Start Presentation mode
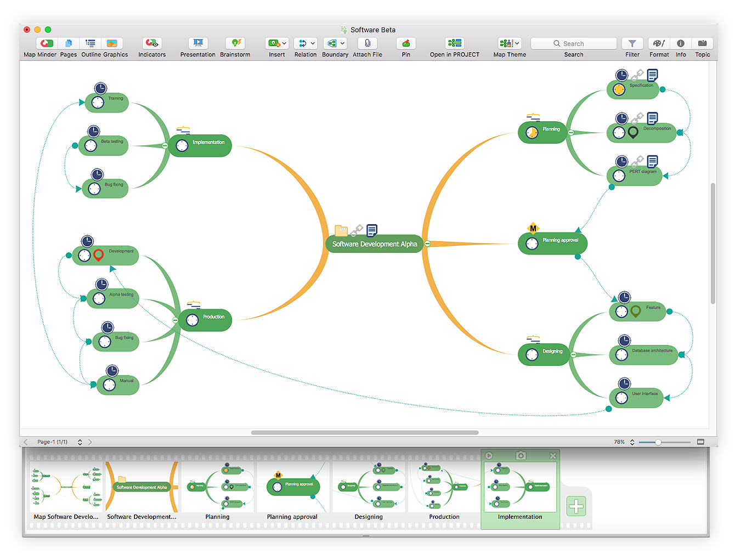 (198, 43)
